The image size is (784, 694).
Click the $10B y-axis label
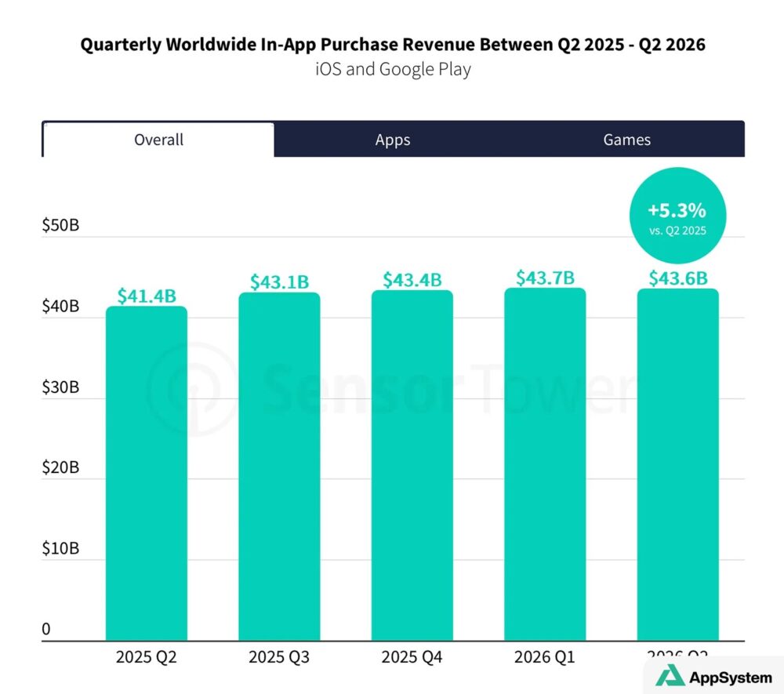point(60,548)
